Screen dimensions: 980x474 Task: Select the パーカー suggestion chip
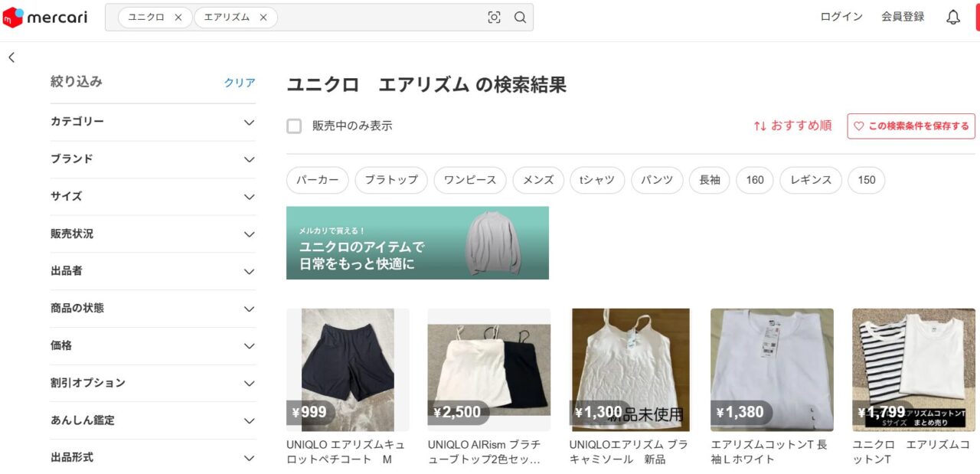point(318,180)
